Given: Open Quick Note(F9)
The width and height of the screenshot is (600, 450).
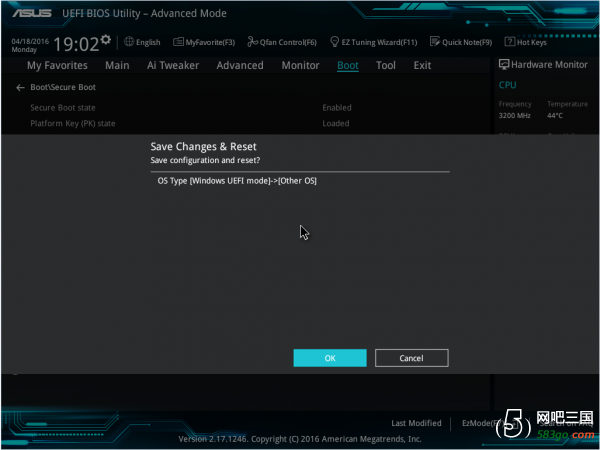Looking at the screenshot, I should click(461, 42).
